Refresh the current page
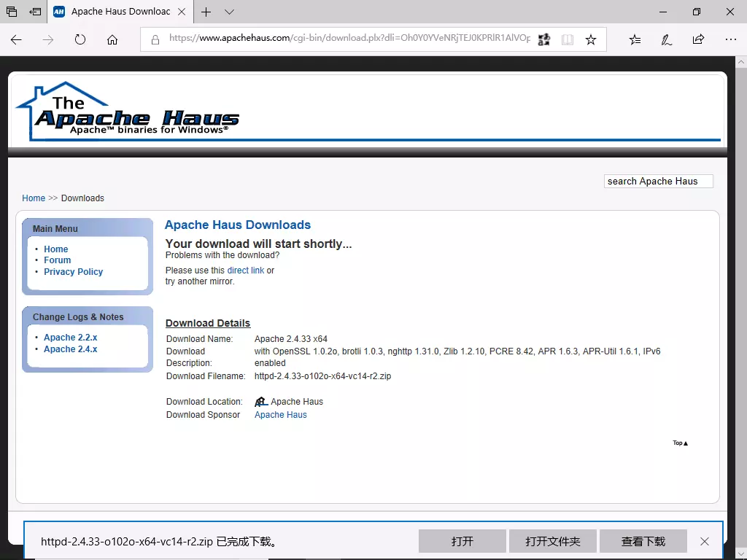Image resolution: width=747 pixels, height=560 pixels. (80, 39)
